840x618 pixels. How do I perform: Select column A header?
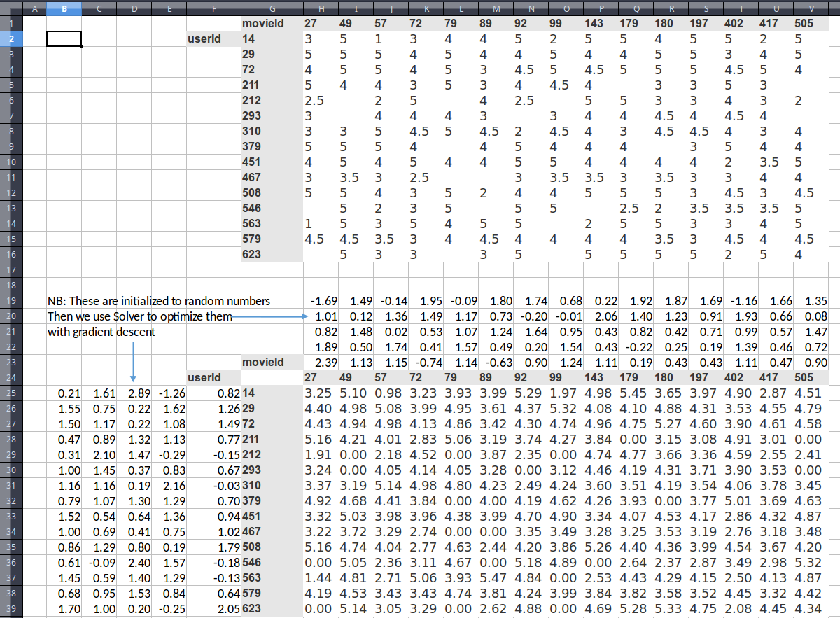pos(35,8)
